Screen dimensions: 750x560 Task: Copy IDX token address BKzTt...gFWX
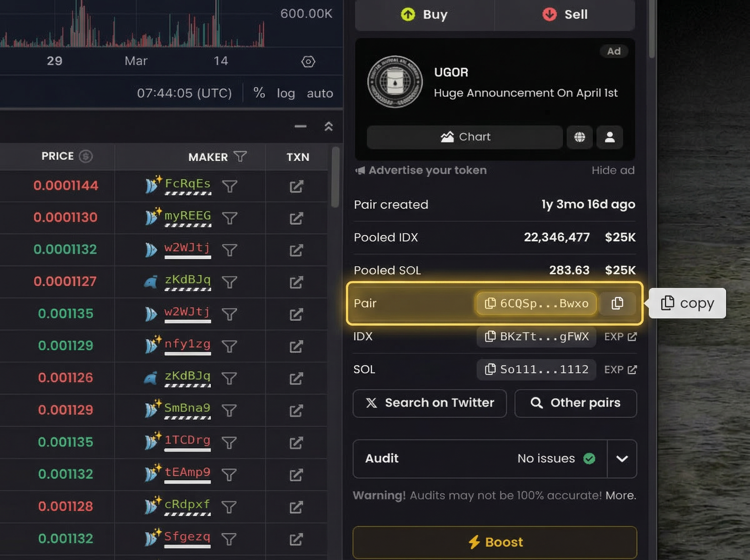coord(536,337)
